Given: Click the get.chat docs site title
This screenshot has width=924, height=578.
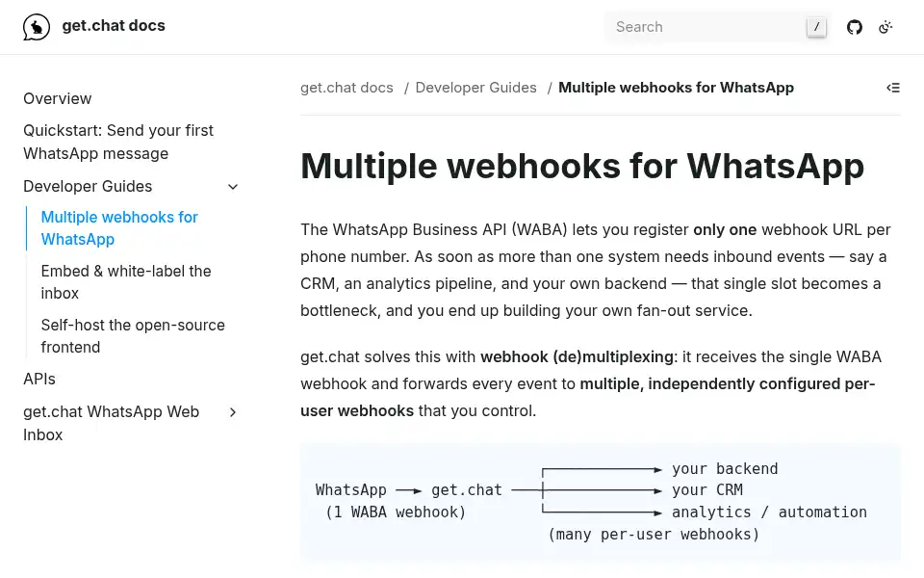Looking at the screenshot, I should (x=114, y=26).
